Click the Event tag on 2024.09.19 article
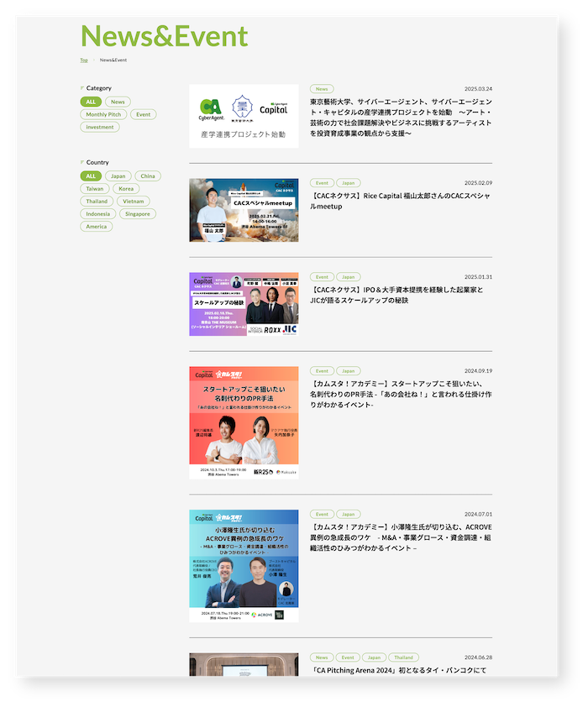The width and height of the screenshot is (588, 707). (322, 371)
